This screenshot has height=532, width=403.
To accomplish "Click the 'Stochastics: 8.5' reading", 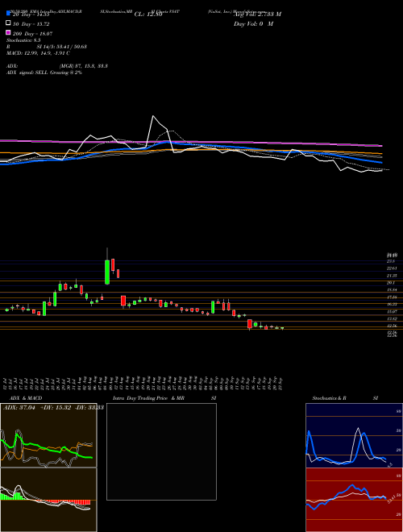I will 23,40.
